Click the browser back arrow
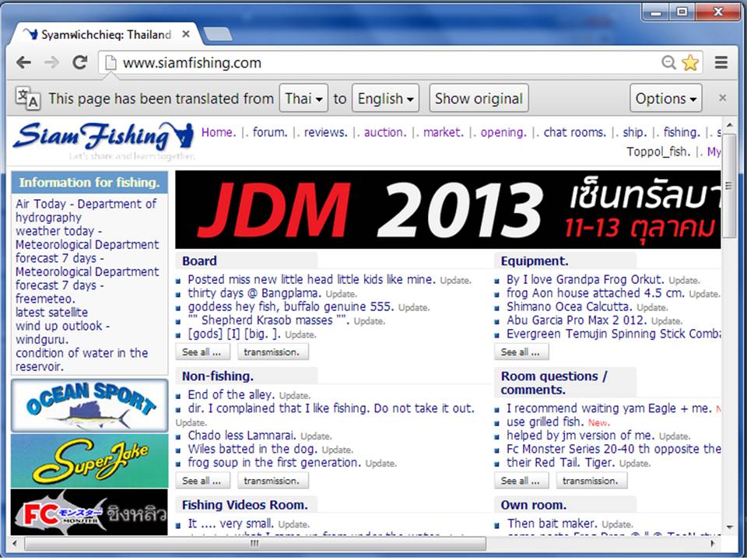 tap(24, 63)
